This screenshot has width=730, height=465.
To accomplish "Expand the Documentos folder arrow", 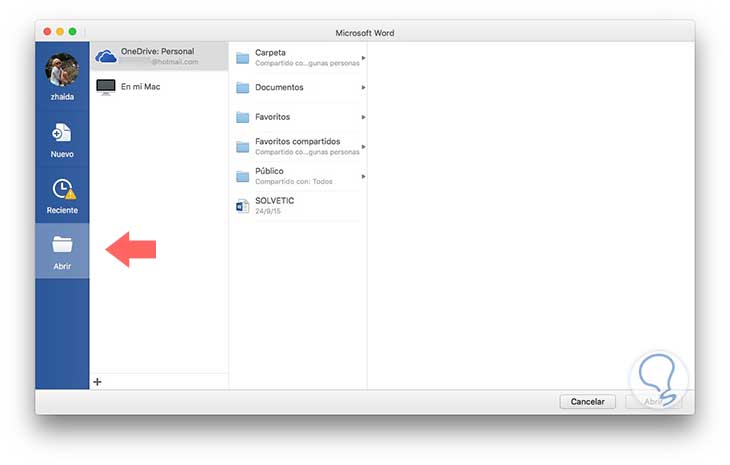I will pyautogui.click(x=363, y=88).
